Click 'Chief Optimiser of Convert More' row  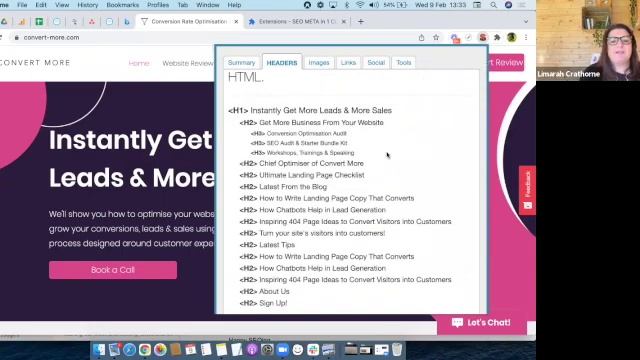(x=302, y=163)
